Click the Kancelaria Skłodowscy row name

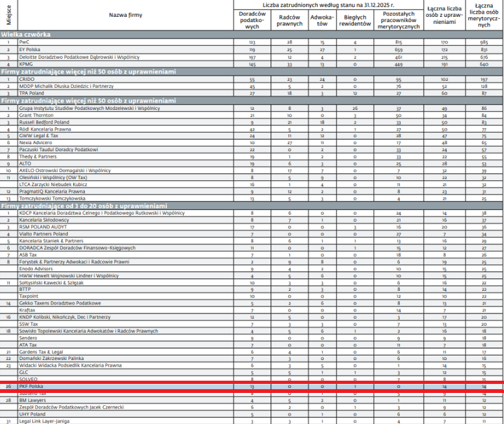click(x=45, y=220)
